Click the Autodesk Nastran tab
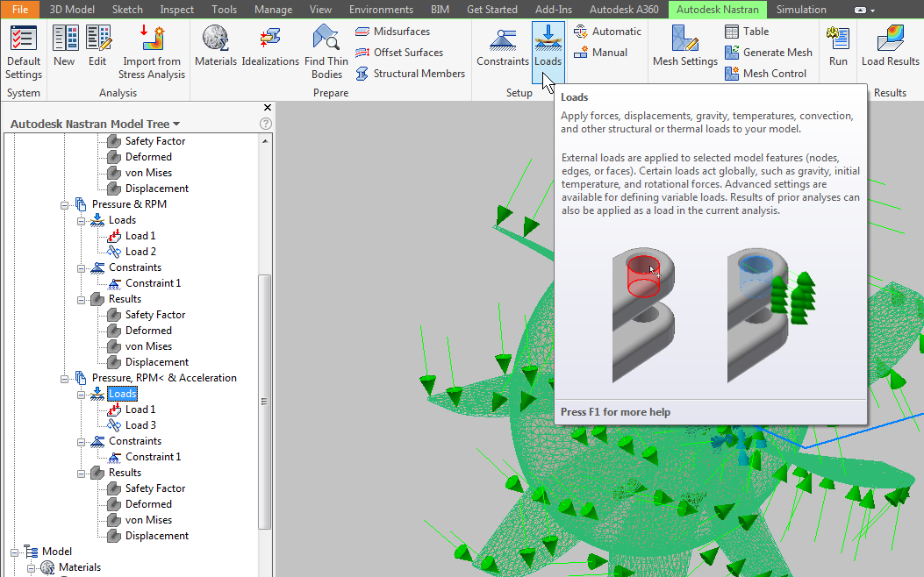Image resolution: width=924 pixels, height=577 pixels. [x=717, y=10]
